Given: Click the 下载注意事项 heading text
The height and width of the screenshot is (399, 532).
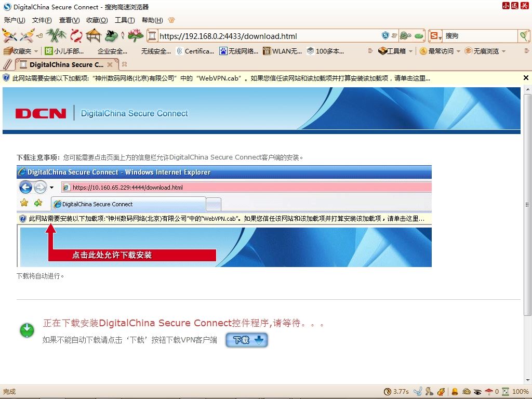Looking at the screenshot, I should pyautogui.click(x=38, y=157).
